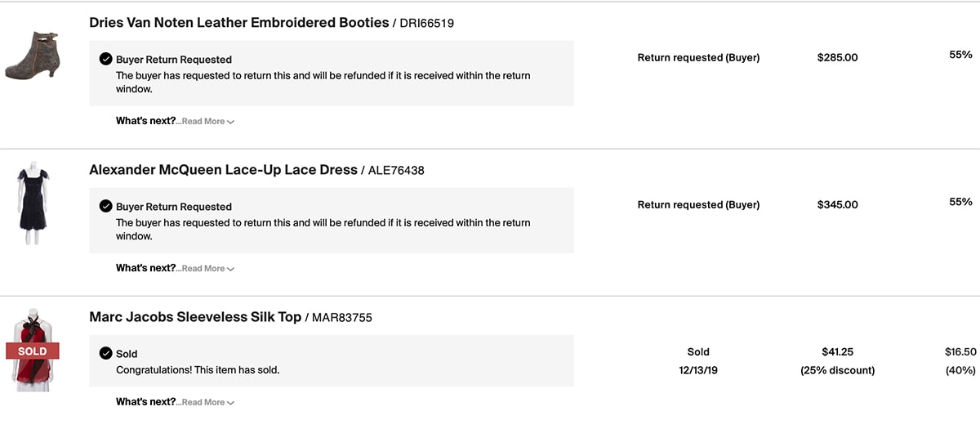Click What's next? under the booties listing
The height and width of the screenshot is (429, 980).
[145, 121]
